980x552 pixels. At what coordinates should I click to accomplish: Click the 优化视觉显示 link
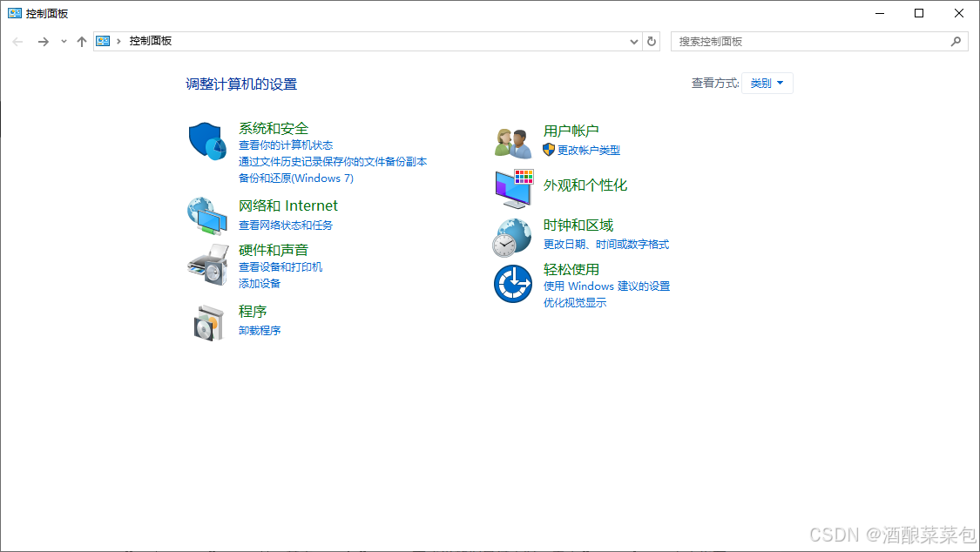[x=575, y=303]
